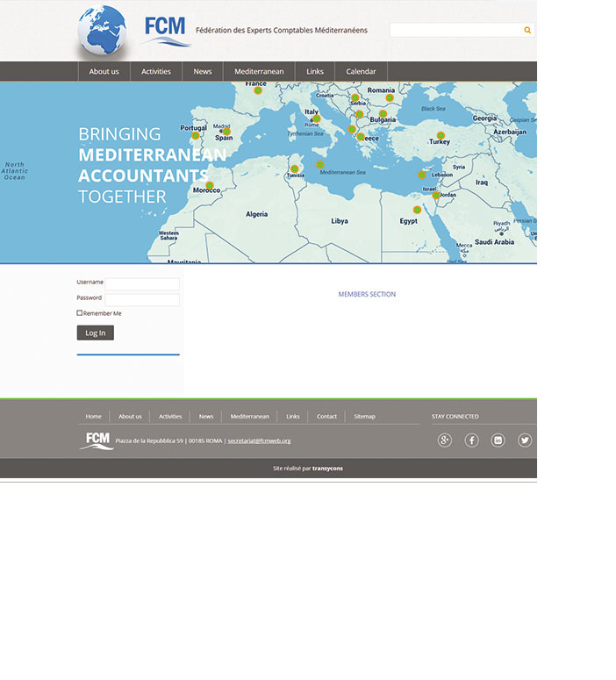Screen dimensions: 616x680
Task: Open the News menu
Action: [203, 72]
